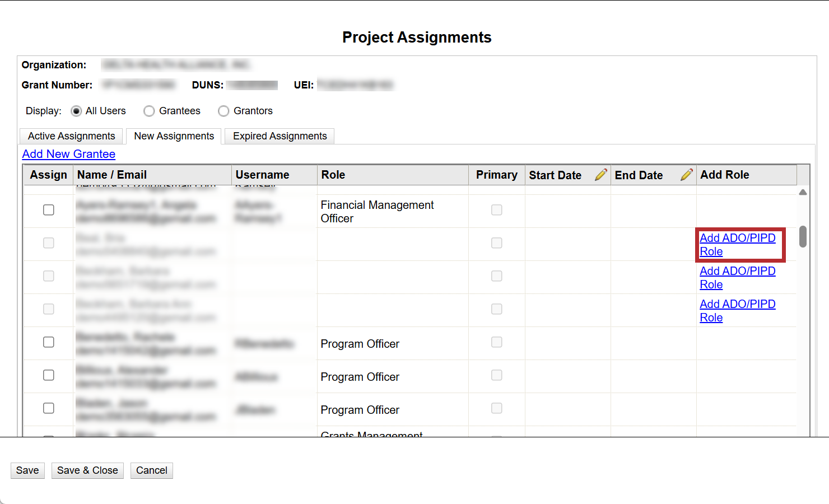The image size is (829, 504).
Task: Tick Assign box for the first Program Officer
Action: click(49, 342)
